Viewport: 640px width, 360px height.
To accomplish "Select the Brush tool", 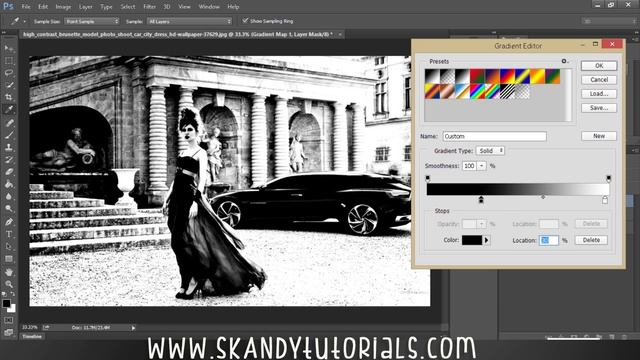I will click(x=9, y=135).
